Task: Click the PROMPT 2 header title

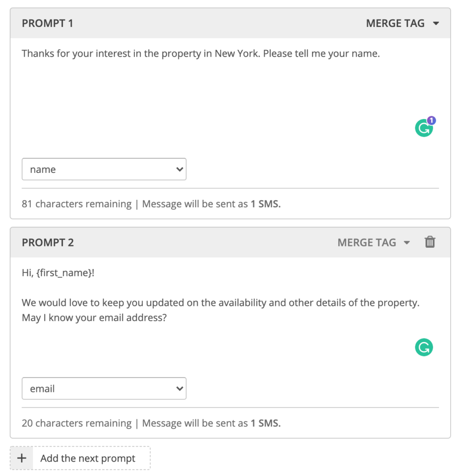Action: click(48, 243)
